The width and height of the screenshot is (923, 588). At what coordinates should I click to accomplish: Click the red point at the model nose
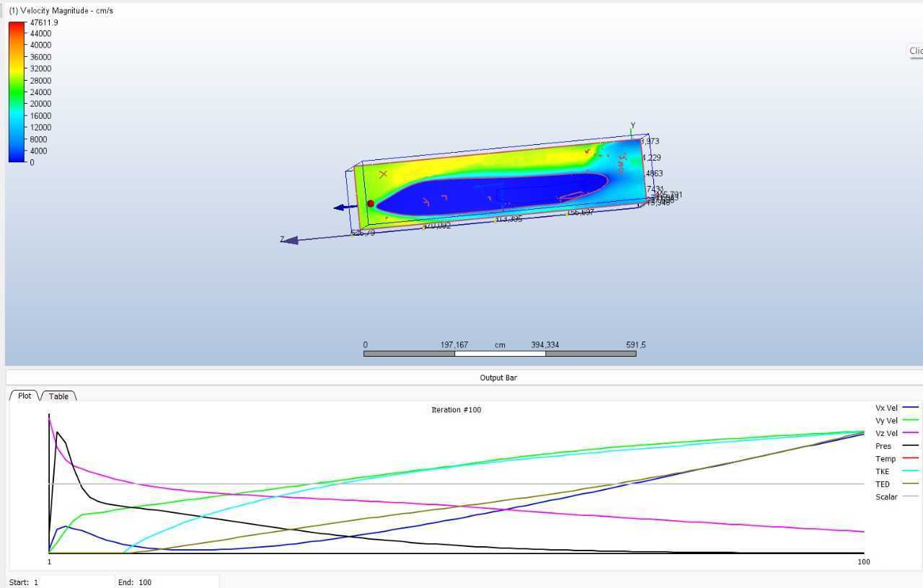371,204
